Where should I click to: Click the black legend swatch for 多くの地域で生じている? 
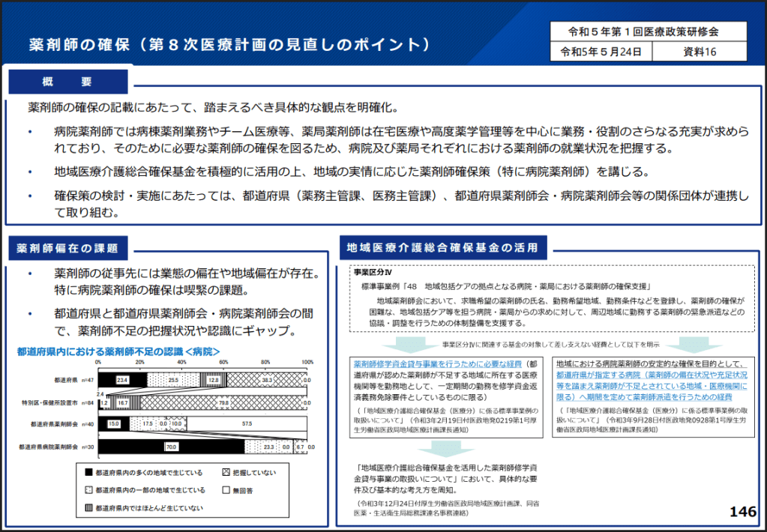tap(88, 473)
